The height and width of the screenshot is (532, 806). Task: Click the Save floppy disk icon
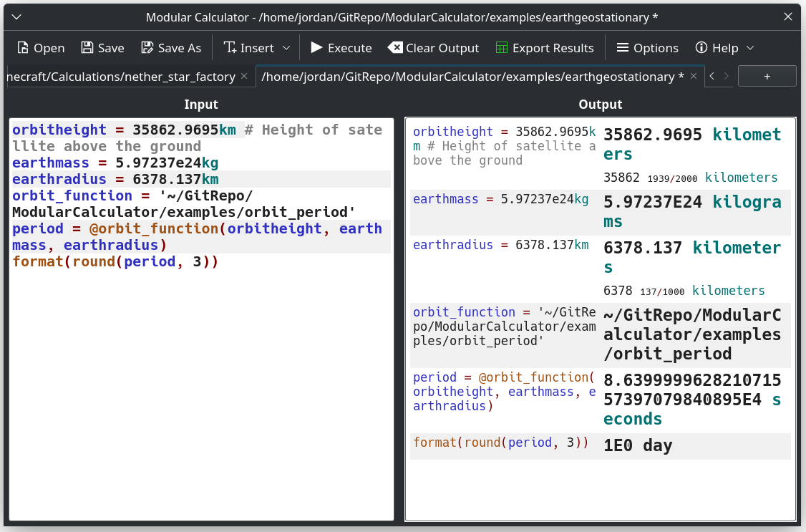click(87, 48)
